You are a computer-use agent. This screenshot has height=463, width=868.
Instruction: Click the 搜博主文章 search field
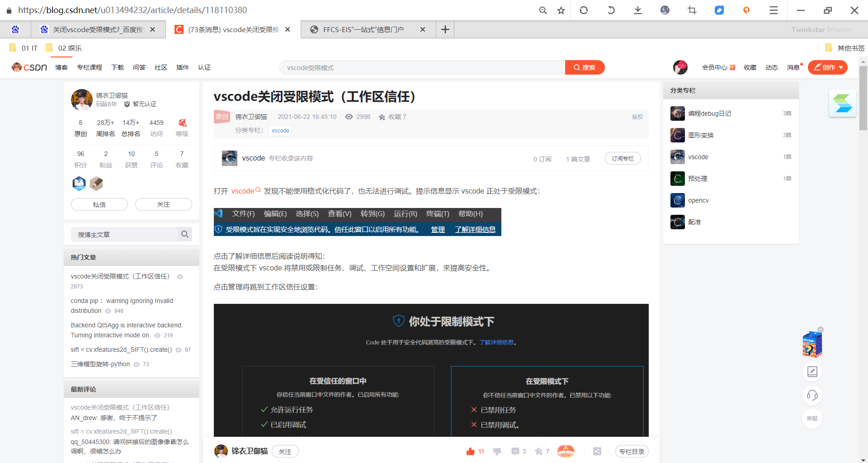[x=124, y=234]
